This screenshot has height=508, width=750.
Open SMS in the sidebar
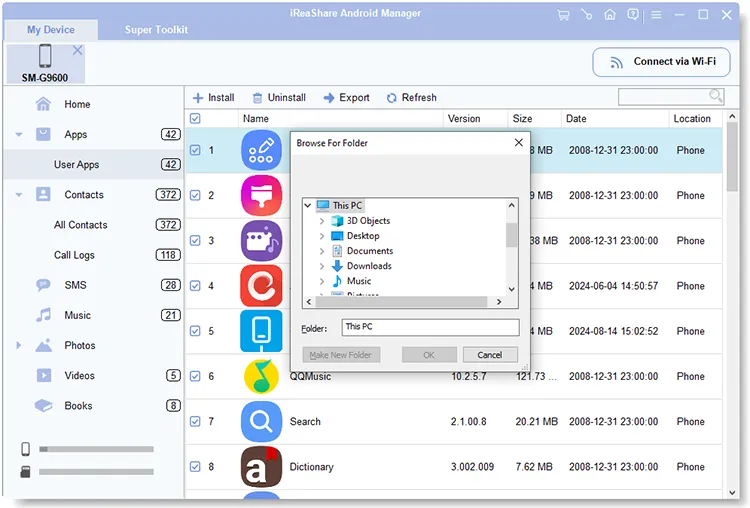point(75,285)
